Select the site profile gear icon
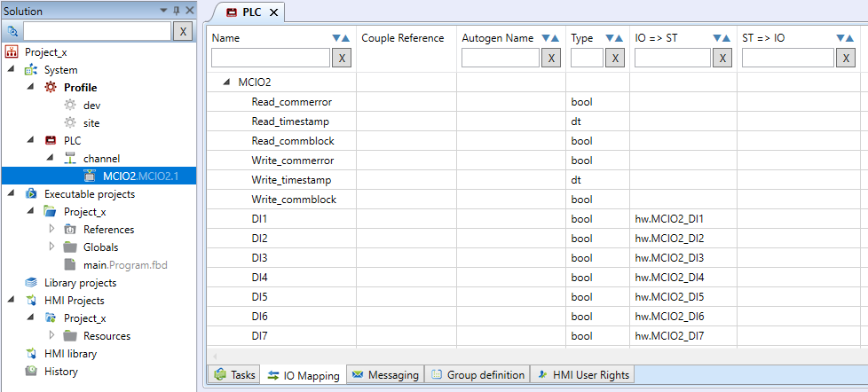 70,122
